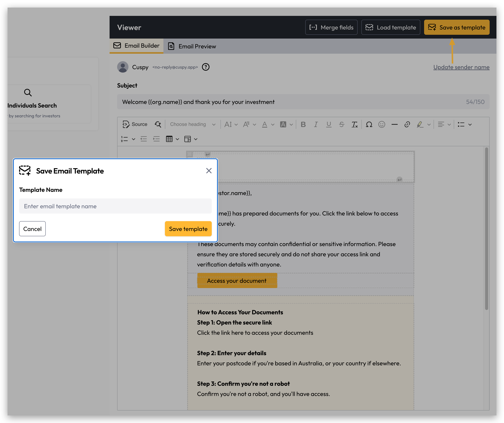Click the Cuspy sender avatar

point(123,67)
